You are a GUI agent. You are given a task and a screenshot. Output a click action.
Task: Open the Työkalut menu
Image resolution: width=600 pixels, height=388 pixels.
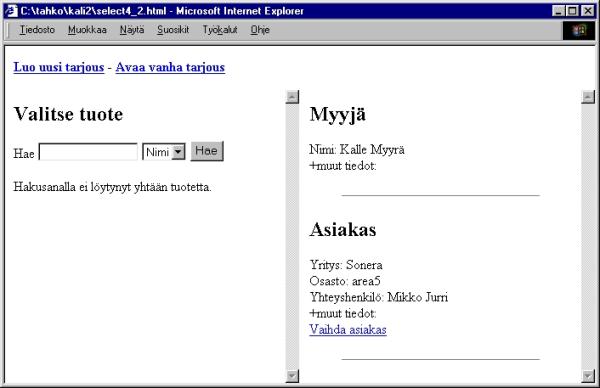click(x=220, y=30)
